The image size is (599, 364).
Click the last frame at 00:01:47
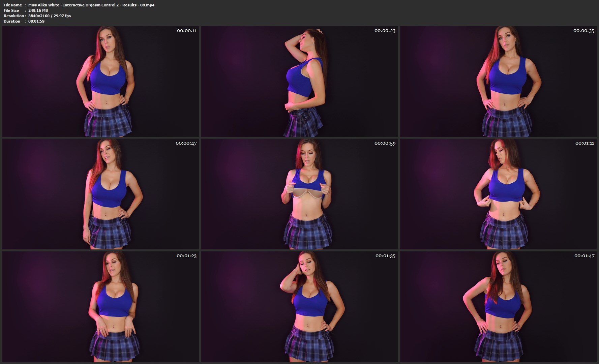[x=498, y=306]
